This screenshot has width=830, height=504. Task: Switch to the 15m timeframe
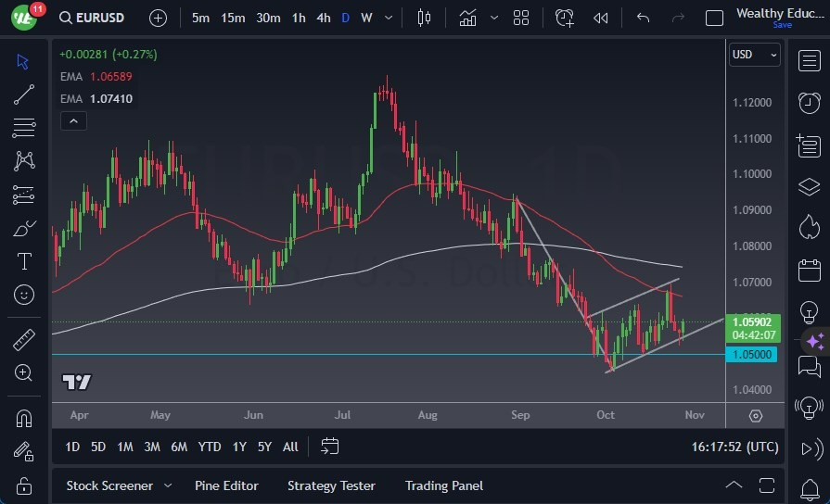coord(233,18)
